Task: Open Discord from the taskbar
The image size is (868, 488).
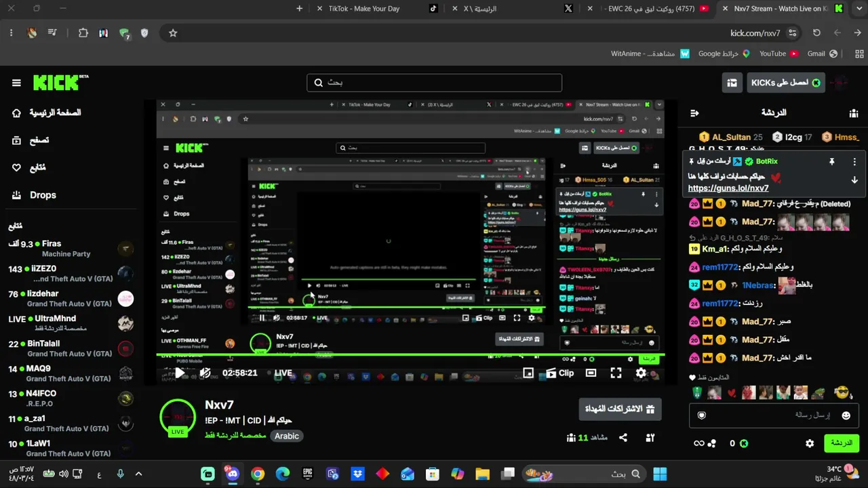Action: click(x=233, y=474)
